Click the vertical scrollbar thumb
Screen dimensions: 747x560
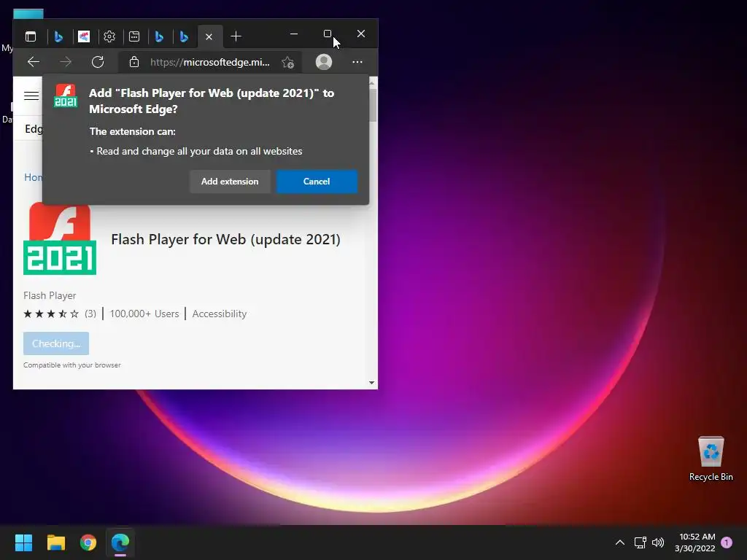(372, 105)
